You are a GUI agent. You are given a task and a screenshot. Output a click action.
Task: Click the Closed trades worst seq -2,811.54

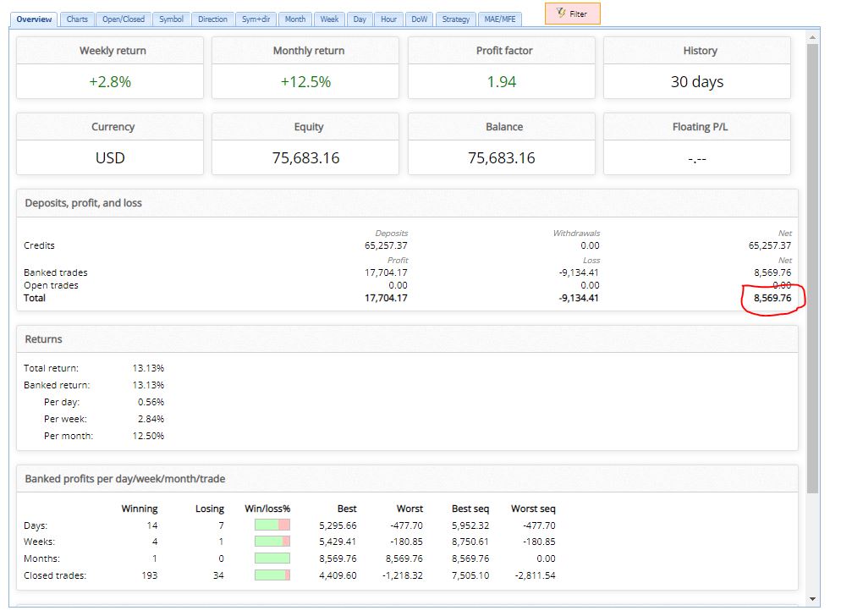tap(535, 575)
